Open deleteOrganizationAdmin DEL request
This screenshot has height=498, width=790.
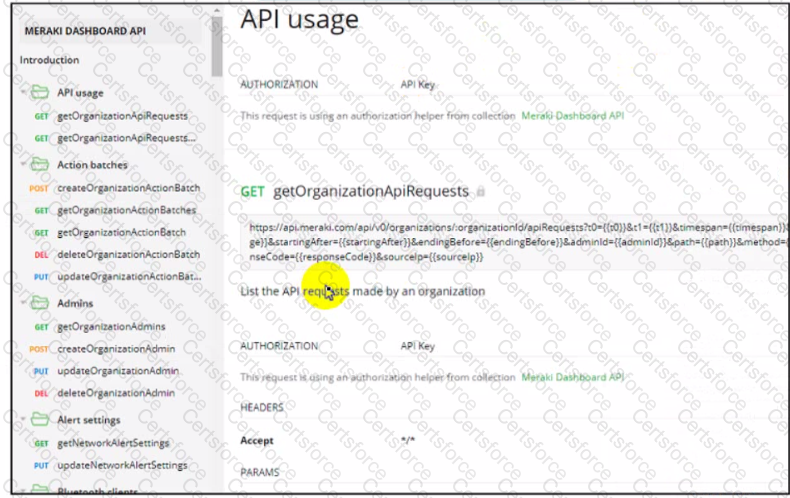[116, 393]
